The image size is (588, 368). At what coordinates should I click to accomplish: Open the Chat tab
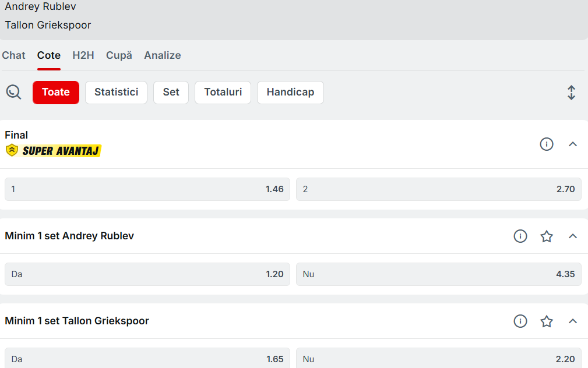coord(13,55)
